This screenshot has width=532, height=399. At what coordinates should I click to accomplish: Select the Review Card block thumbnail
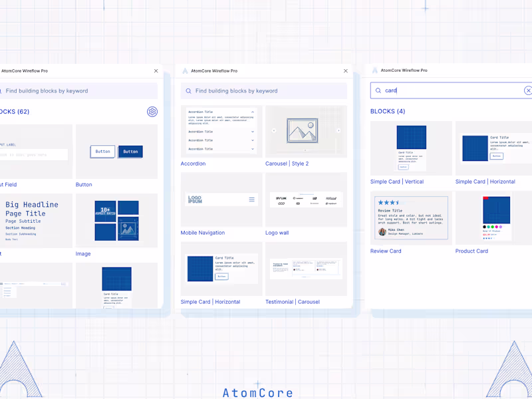click(x=411, y=218)
